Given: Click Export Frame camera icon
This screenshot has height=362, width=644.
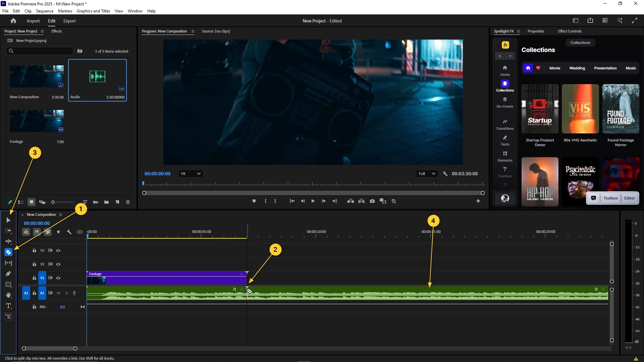Looking at the screenshot, I should click(372, 201).
